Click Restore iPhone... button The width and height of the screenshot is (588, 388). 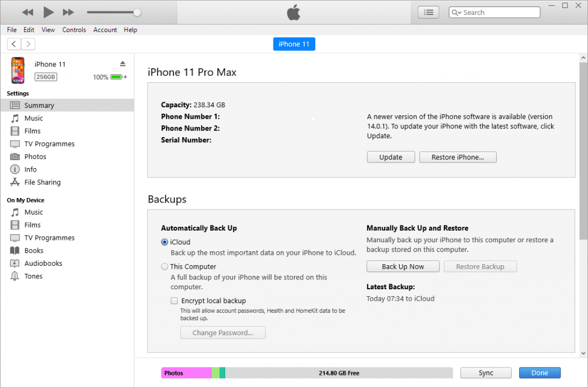click(458, 157)
